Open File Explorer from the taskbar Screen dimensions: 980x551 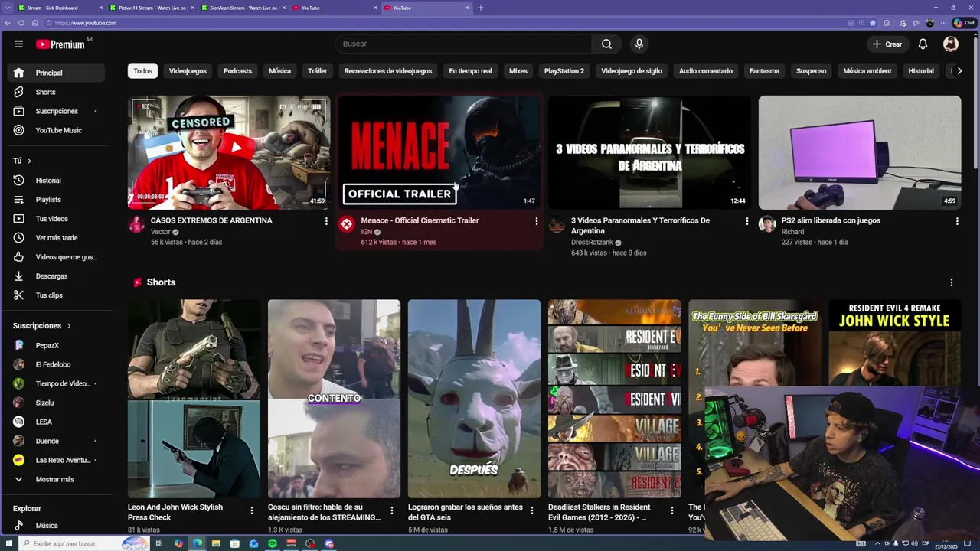(x=216, y=543)
